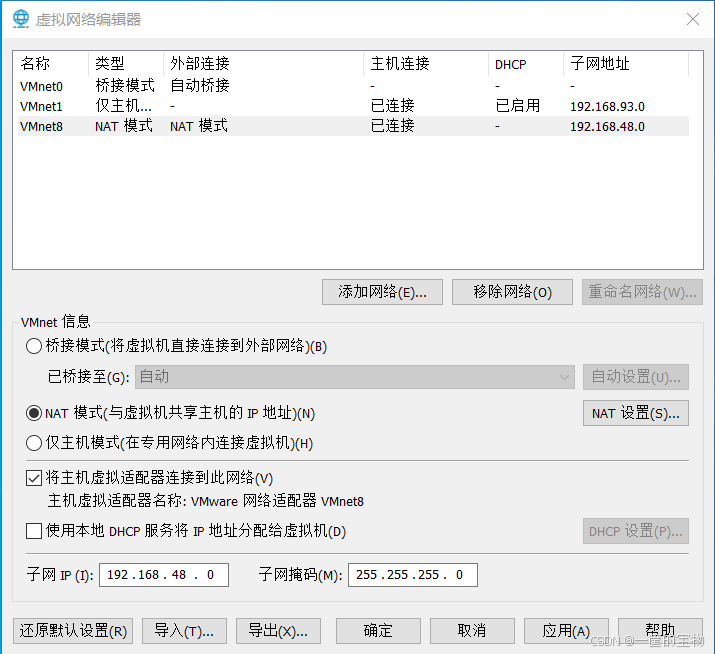Image resolution: width=715 pixels, height=654 pixels.
Task: Click 导出(X) button
Action: coord(278,631)
